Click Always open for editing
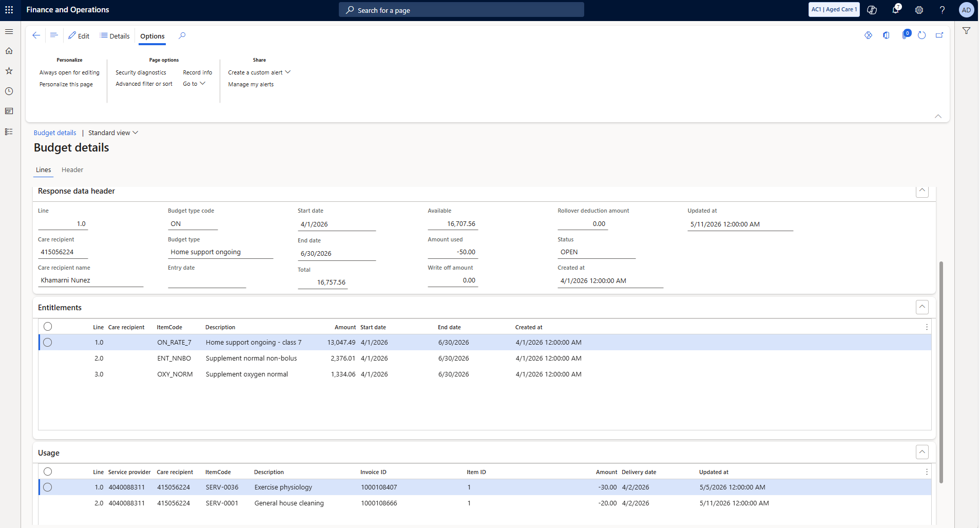This screenshot has height=528, width=980. [x=69, y=72]
